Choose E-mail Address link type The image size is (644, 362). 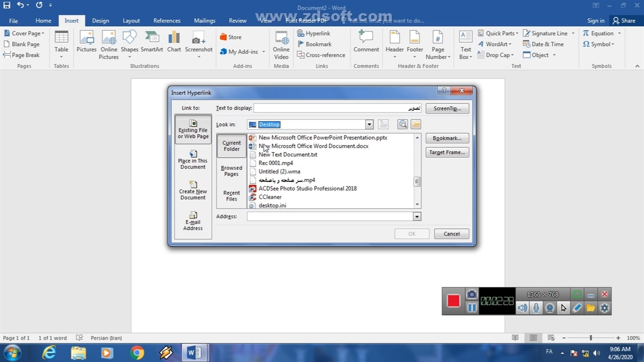point(193,221)
